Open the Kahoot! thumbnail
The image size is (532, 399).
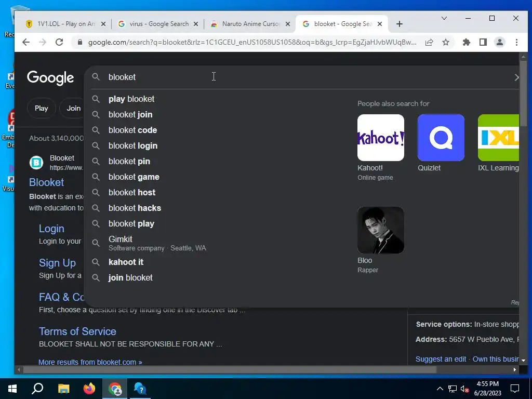click(x=381, y=138)
